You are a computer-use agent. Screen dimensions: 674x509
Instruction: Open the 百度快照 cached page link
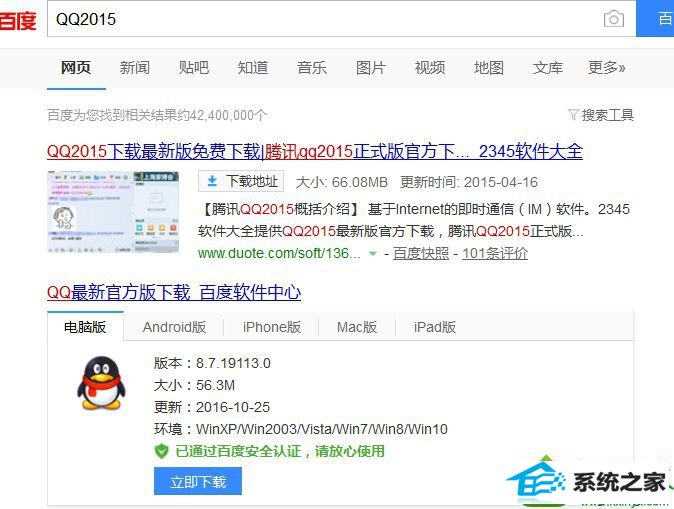420,254
